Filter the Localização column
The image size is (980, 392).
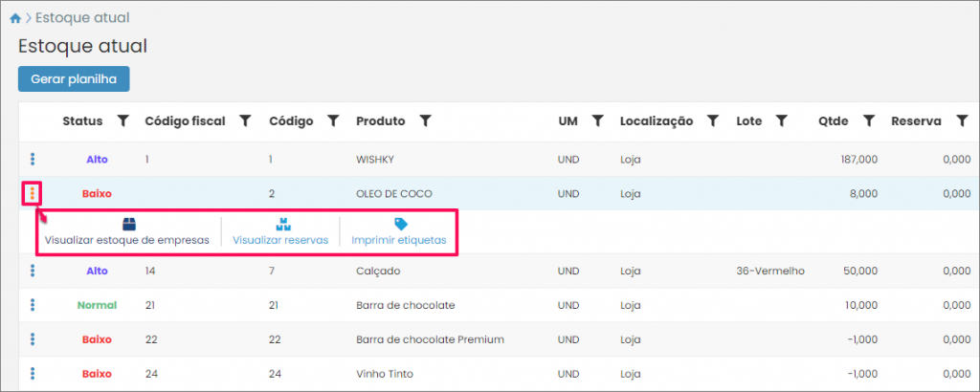[x=712, y=121]
